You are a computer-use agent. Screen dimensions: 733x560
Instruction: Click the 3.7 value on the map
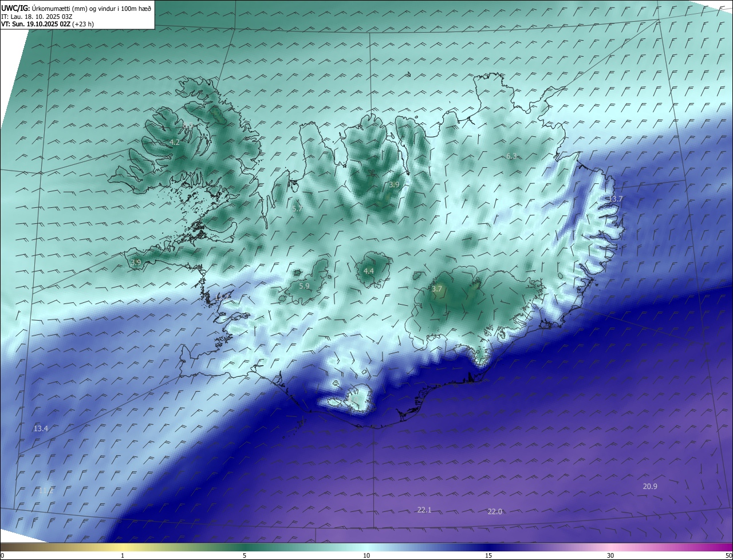[437, 289]
